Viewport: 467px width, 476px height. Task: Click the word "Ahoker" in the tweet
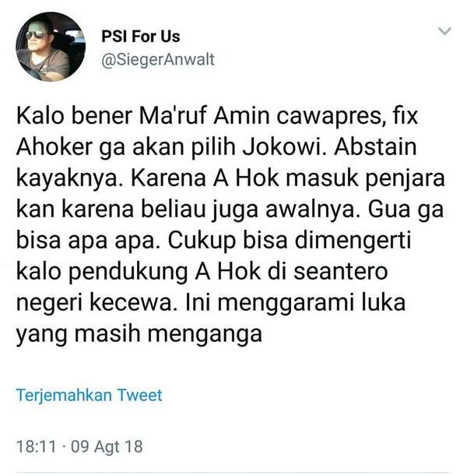click(54, 147)
